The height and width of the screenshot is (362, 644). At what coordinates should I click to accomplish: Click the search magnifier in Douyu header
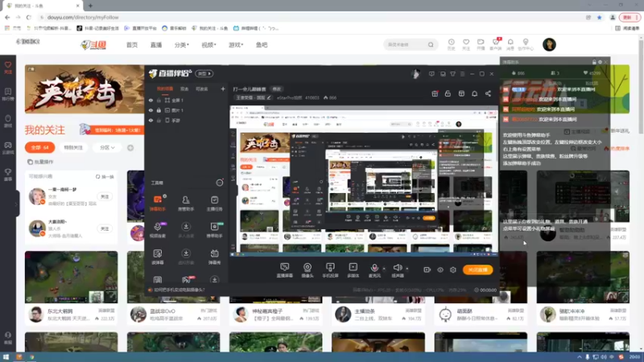click(431, 44)
